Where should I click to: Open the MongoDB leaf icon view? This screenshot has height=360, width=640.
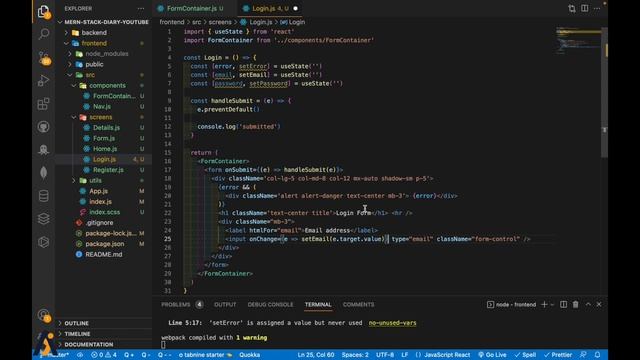(43, 173)
